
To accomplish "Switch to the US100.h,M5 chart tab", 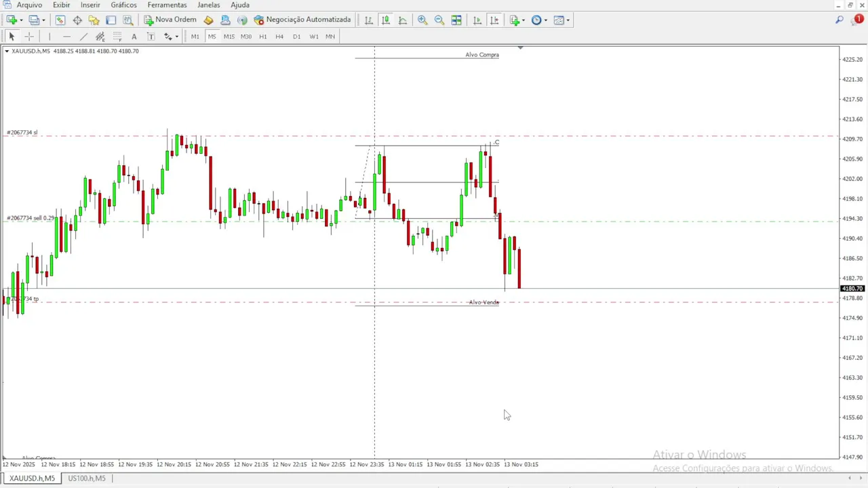I will (86, 479).
